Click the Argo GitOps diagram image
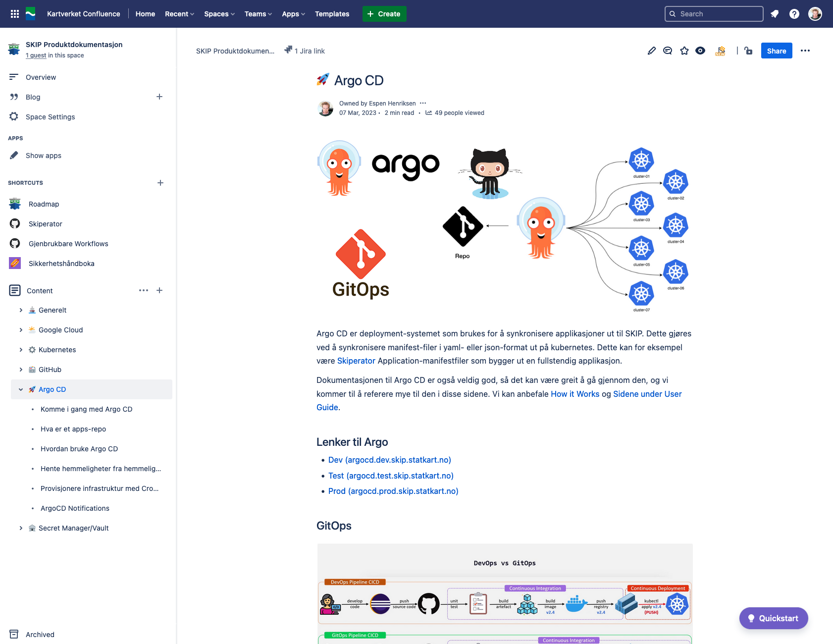Viewport: 833px width, 644px height. pyautogui.click(x=505, y=227)
